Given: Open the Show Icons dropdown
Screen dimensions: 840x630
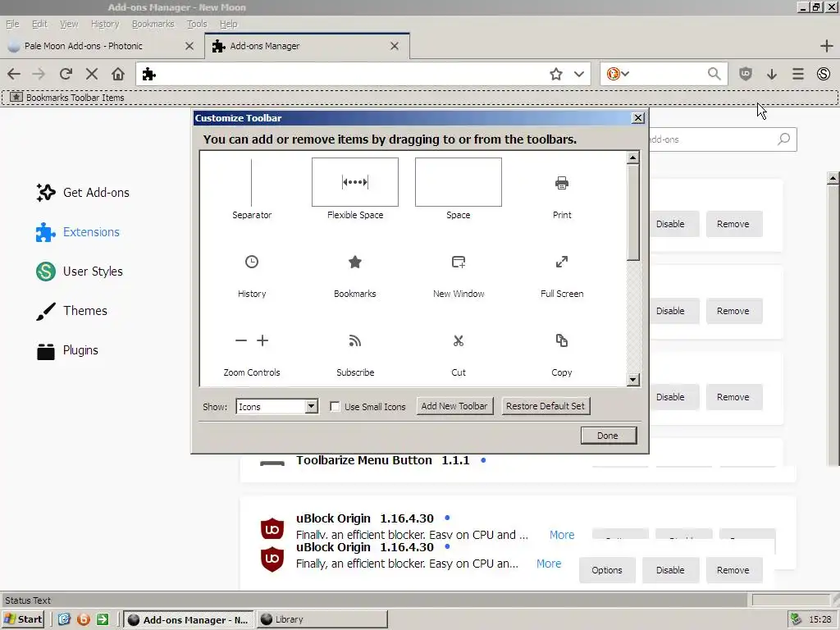Looking at the screenshot, I should (277, 407).
